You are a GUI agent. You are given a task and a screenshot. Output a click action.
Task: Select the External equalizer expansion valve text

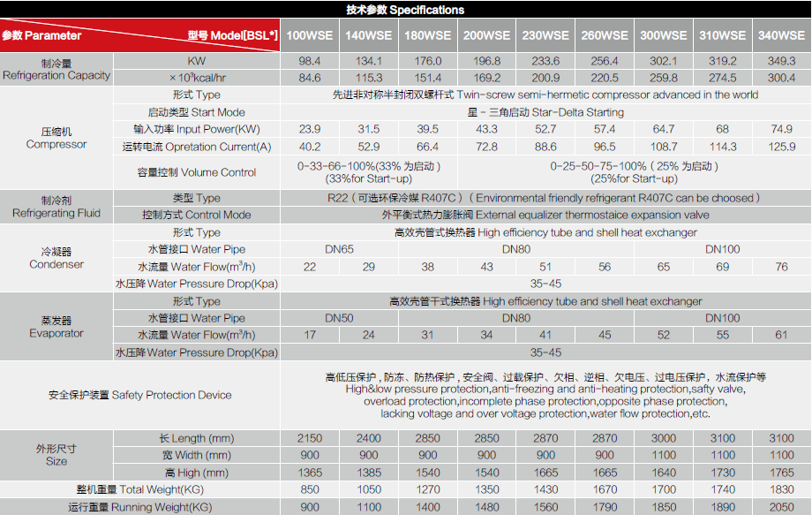[x=545, y=215]
